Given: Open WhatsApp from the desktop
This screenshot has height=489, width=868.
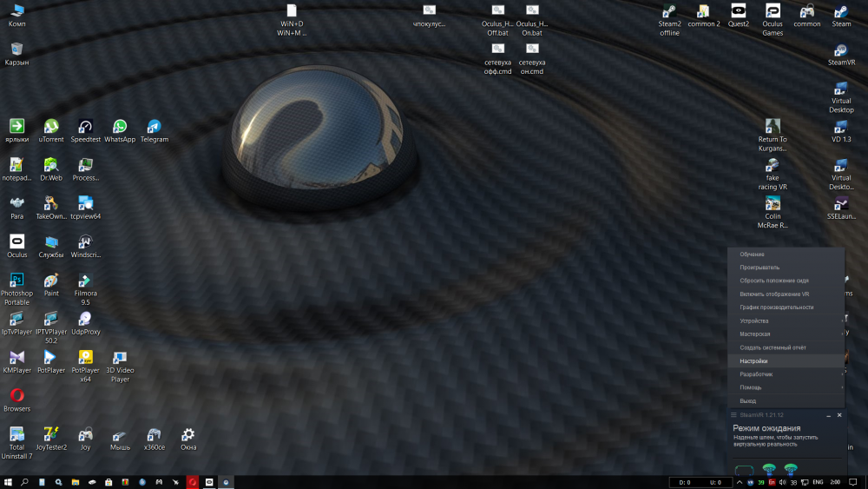Looking at the screenshot, I should 120,131.
